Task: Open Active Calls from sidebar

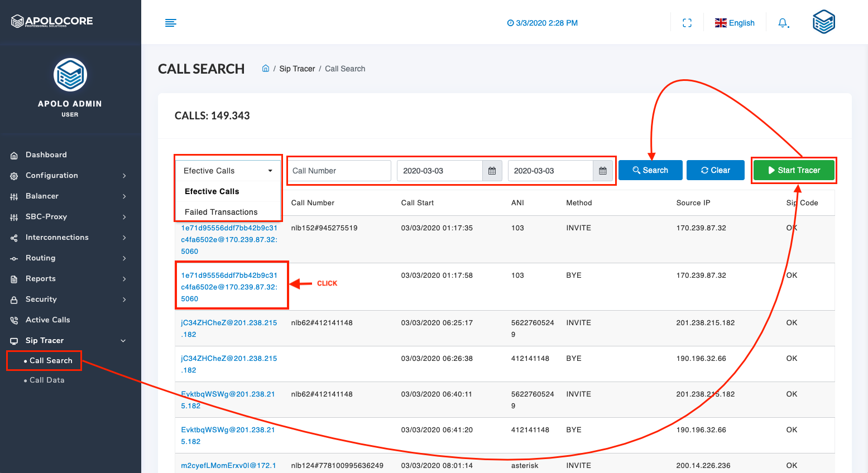Action: 47,320
